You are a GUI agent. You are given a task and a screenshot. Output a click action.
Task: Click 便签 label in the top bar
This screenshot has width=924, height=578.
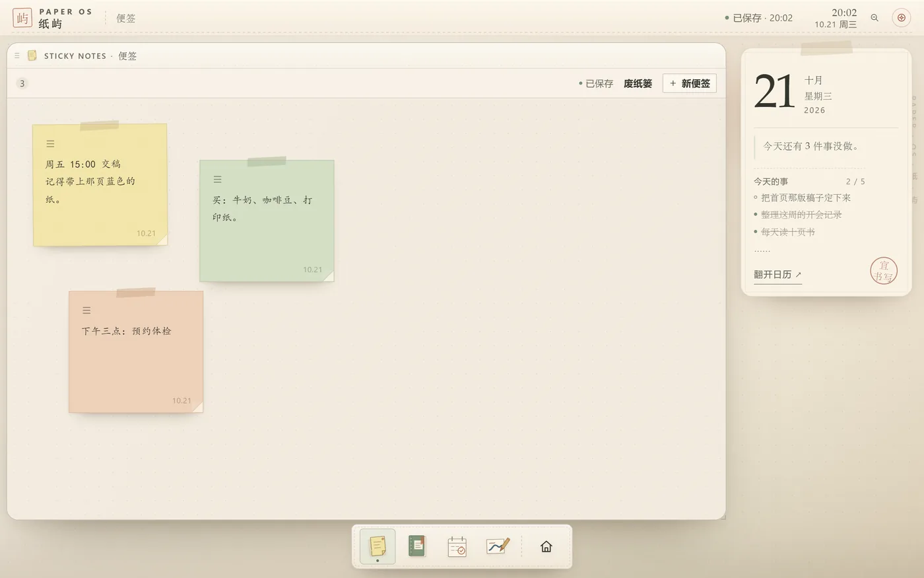126,18
